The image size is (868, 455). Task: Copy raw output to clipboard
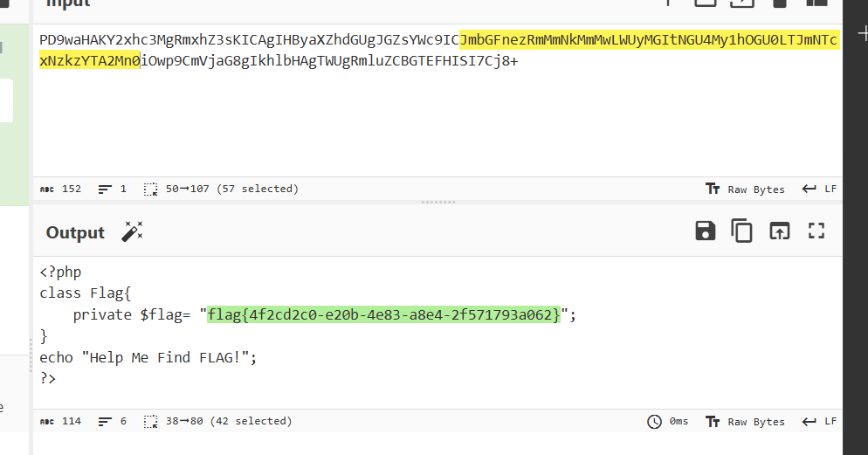742,231
